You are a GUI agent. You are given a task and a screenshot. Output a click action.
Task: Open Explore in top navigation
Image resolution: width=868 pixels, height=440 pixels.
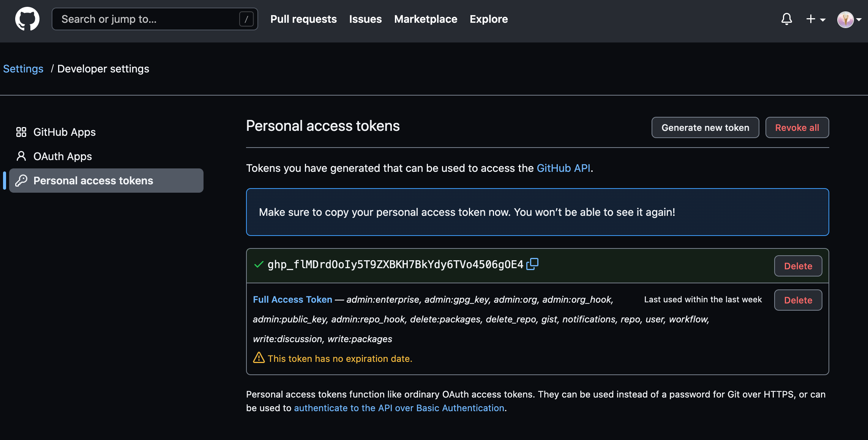click(x=489, y=19)
